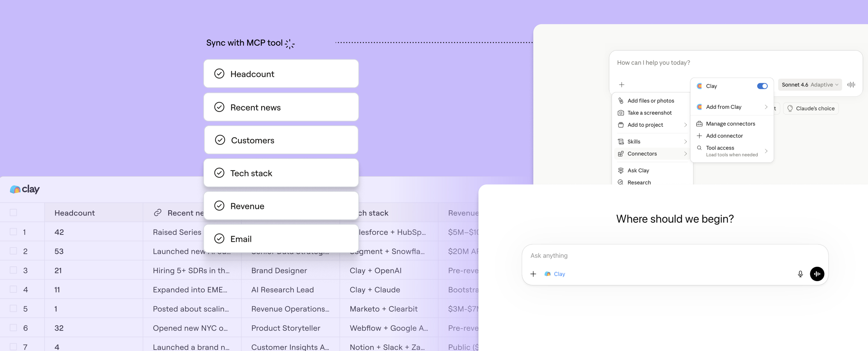Image resolution: width=868 pixels, height=351 pixels.
Task: Tick the checkbox for row 4
Action: pyautogui.click(x=13, y=289)
